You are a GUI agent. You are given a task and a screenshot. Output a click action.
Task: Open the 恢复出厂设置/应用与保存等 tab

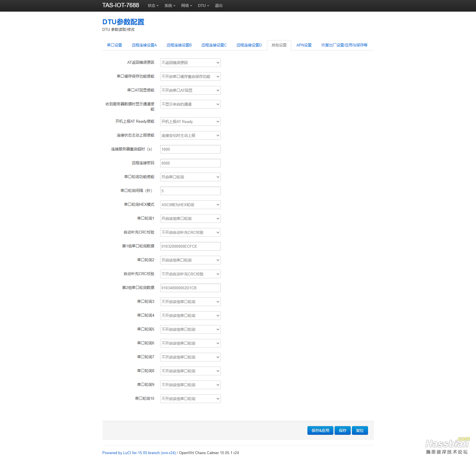coord(344,45)
